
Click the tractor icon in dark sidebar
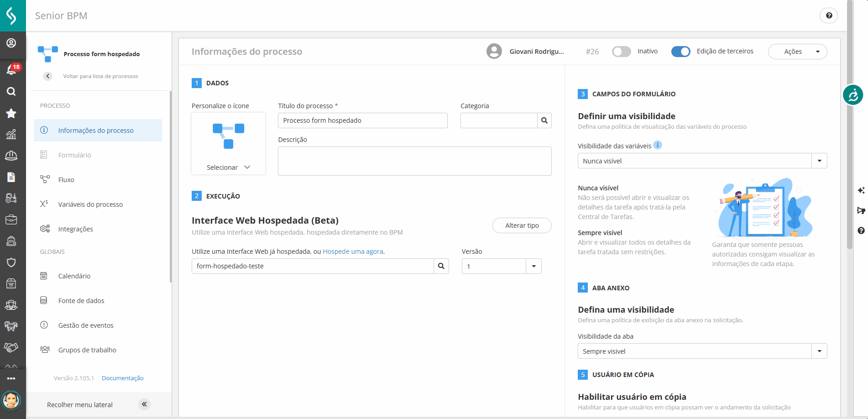(x=11, y=198)
